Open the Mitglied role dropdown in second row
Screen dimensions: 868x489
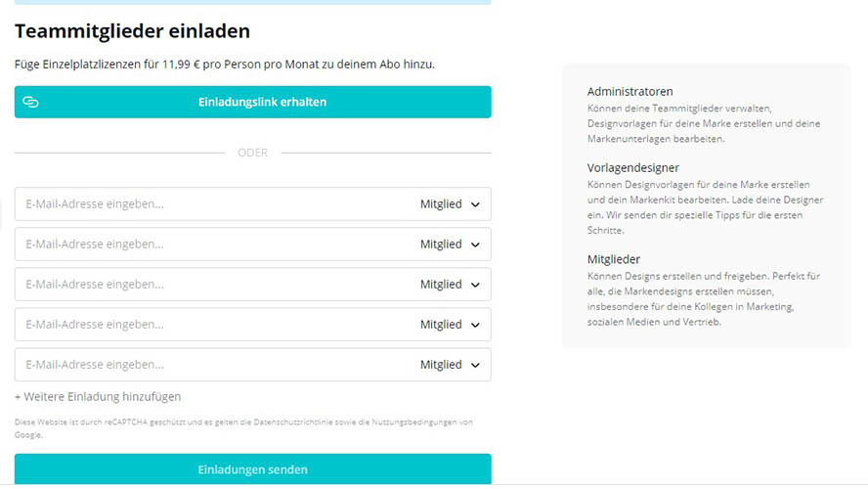coord(450,244)
